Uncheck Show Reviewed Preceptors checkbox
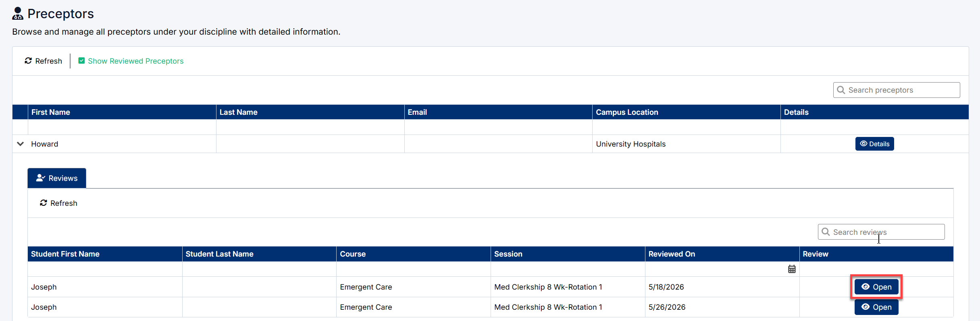 click(x=81, y=61)
